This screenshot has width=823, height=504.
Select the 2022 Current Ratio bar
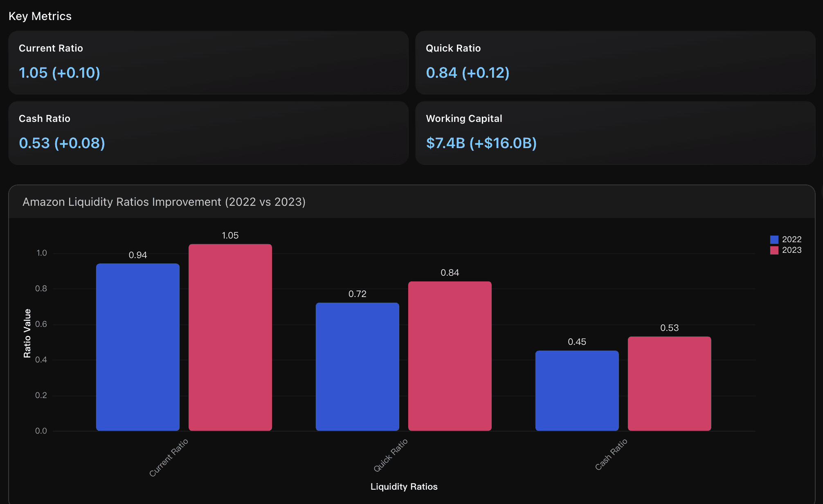click(x=138, y=347)
